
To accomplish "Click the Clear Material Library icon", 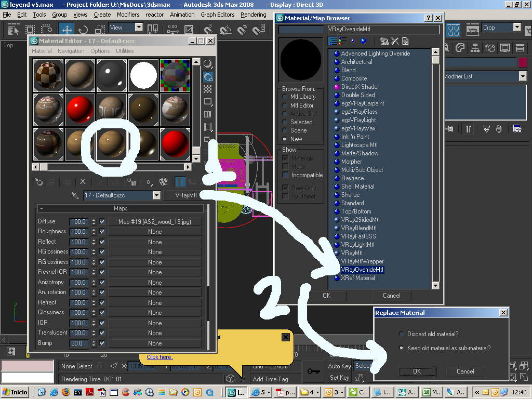I will [405, 41].
